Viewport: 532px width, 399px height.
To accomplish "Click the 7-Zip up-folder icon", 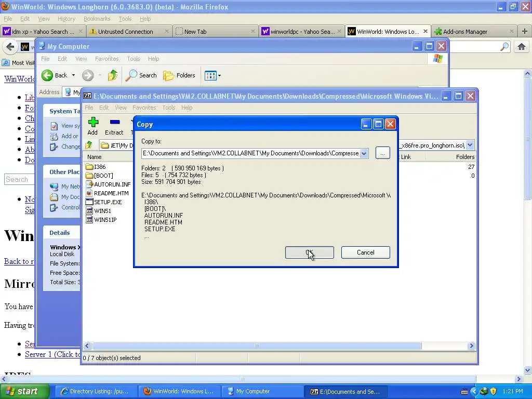I will pos(89,145).
